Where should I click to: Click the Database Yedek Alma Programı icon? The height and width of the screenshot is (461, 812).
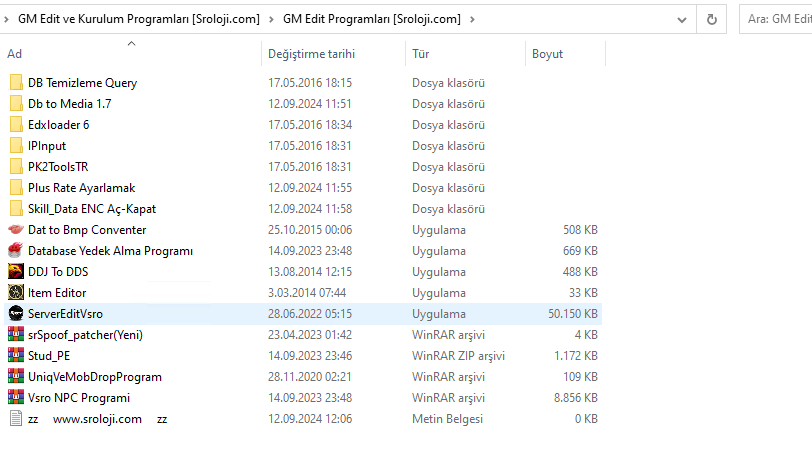(x=16, y=251)
